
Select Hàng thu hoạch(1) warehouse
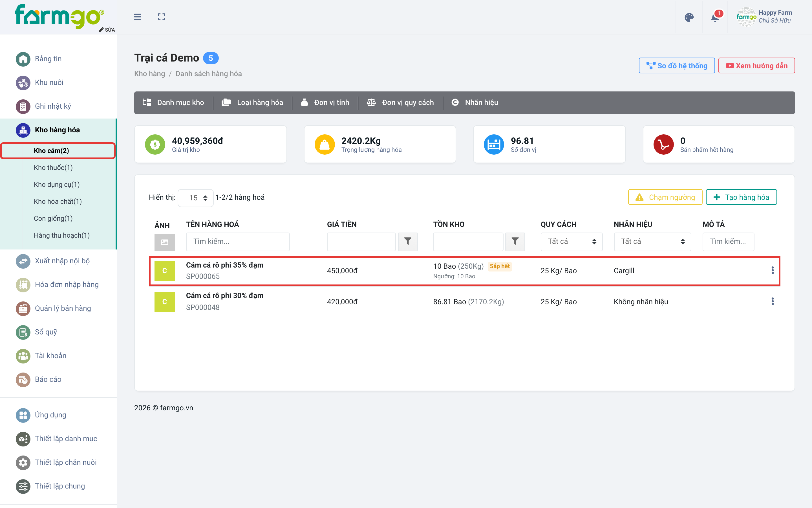[62, 235]
